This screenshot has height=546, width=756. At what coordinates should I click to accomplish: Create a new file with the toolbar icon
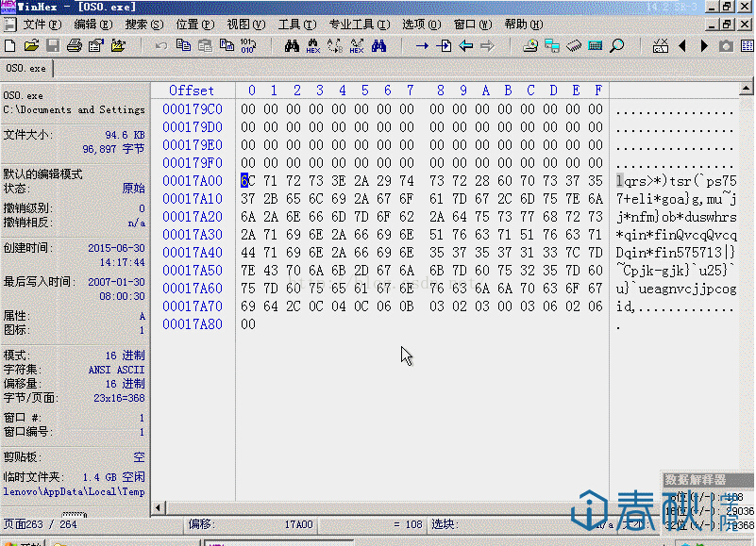[9, 46]
